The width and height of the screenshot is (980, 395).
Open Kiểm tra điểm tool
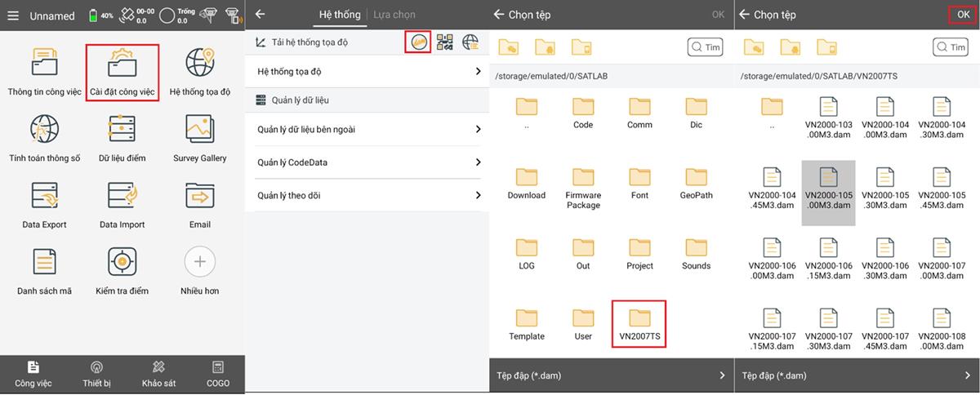(x=122, y=263)
